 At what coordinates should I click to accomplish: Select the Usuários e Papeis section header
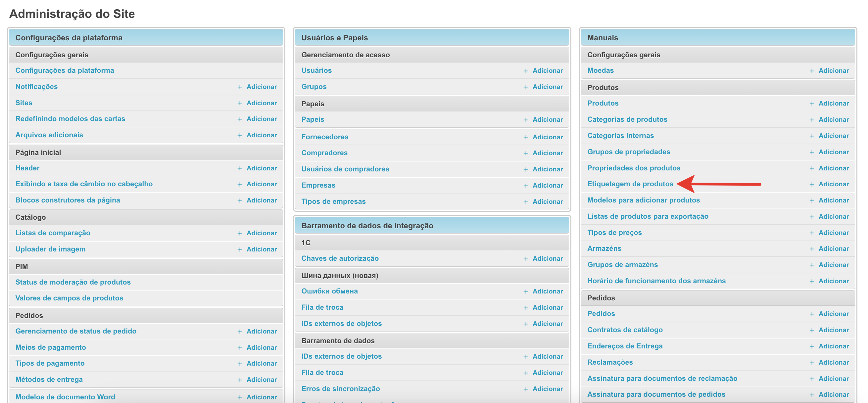(x=334, y=38)
